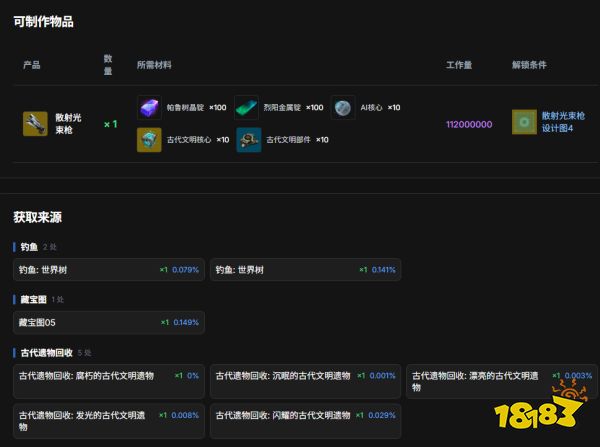The height and width of the screenshot is (447, 600).
Task: Click the 所需材料 column header
Action: click(154, 65)
